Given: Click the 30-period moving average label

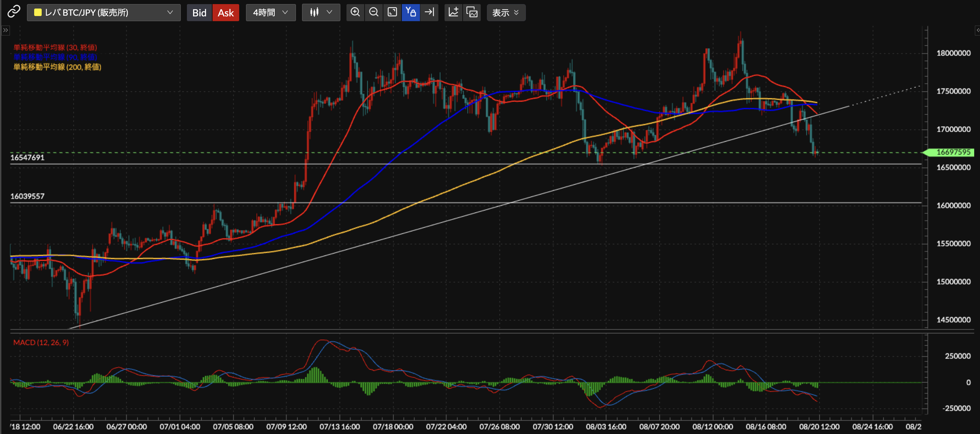Looking at the screenshot, I should (55, 47).
